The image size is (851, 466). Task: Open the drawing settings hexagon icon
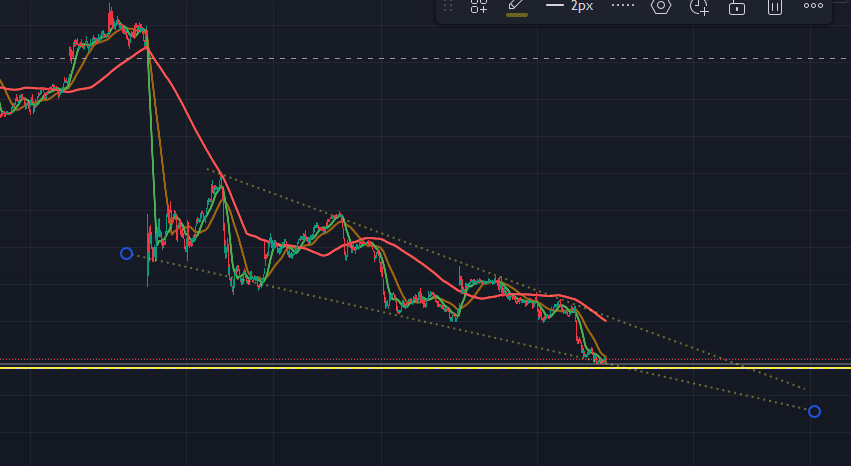tap(661, 6)
